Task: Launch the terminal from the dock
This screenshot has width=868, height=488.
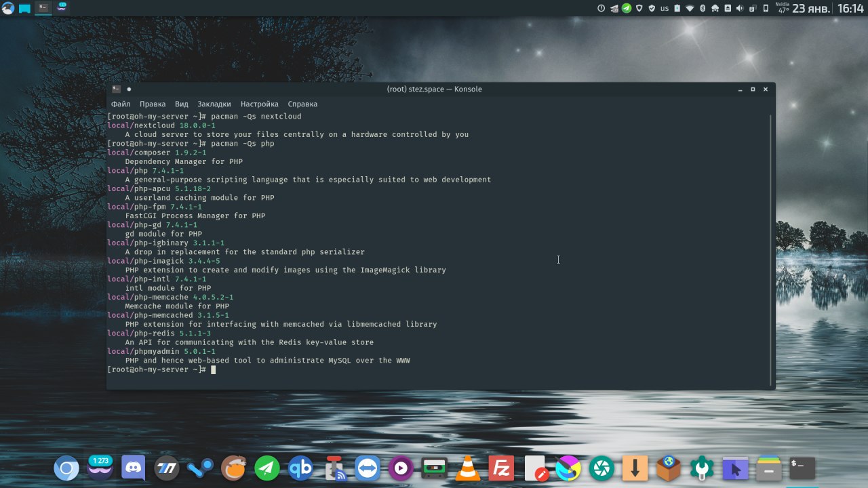Action: coord(802,468)
